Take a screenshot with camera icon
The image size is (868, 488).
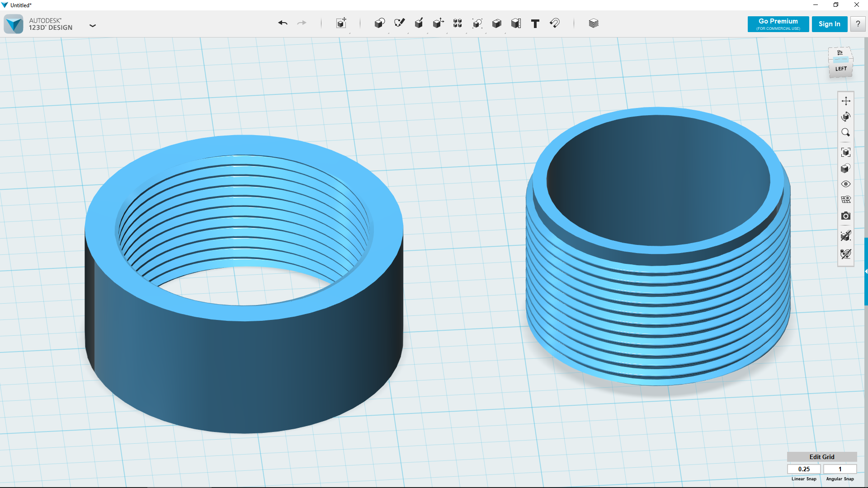pyautogui.click(x=846, y=216)
